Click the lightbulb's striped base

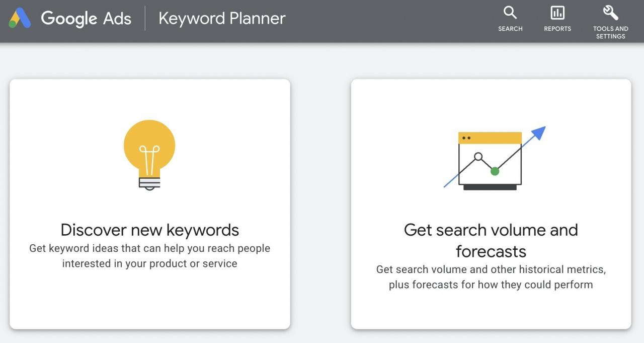click(149, 183)
